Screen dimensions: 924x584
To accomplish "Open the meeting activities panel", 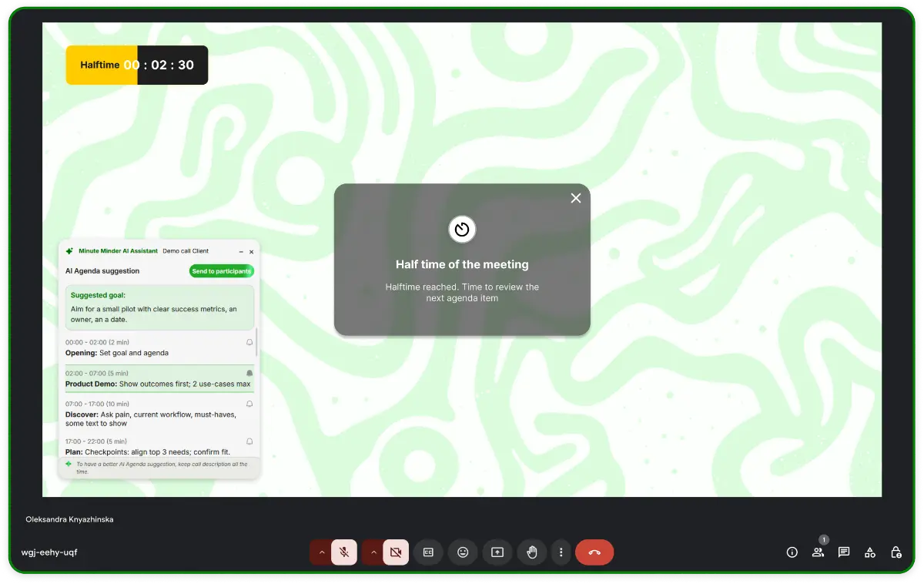I will (869, 552).
